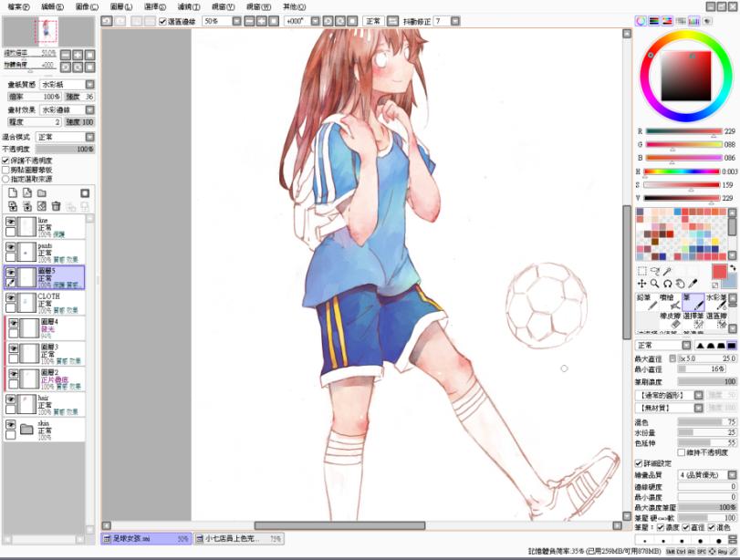
Task: Pick the Rotate view tool
Action: point(667,284)
